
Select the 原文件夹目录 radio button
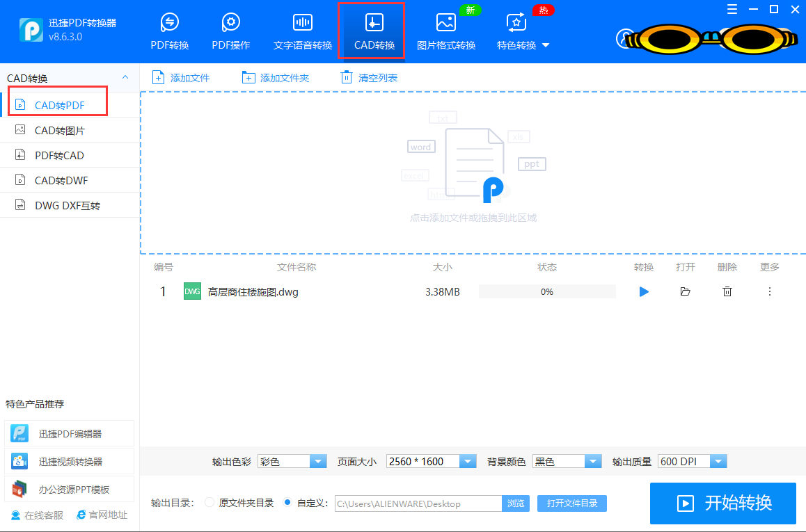[210, 502]
